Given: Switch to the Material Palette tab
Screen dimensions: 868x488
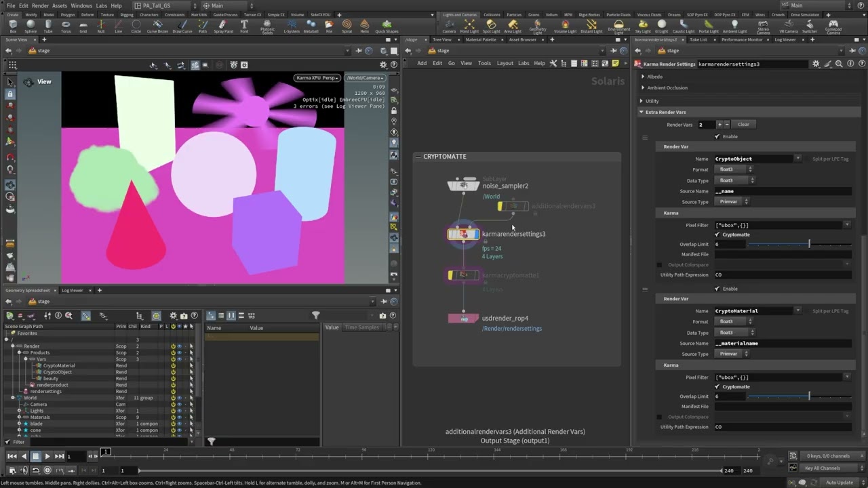Looking at the screenshot, I should (x=481, y=40).
